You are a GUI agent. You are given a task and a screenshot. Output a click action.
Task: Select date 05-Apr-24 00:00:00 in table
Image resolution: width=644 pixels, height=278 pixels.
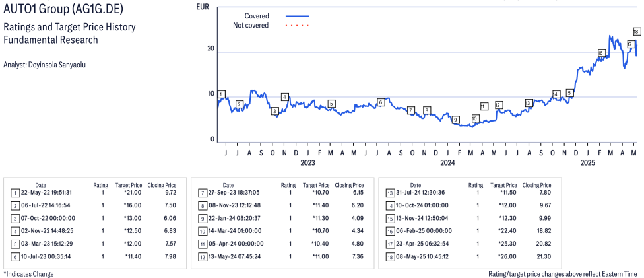238,244
